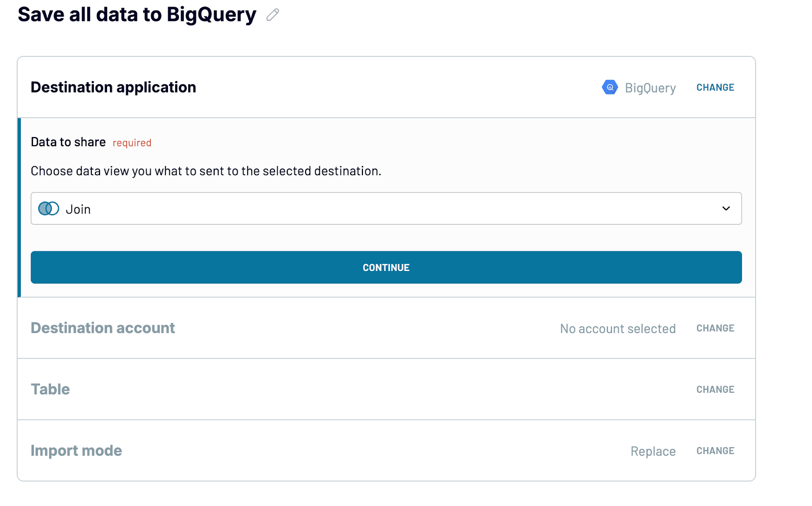This screenshot has width=812, height=506.
Task: Click the No account selected text
Action: (618, 328)
